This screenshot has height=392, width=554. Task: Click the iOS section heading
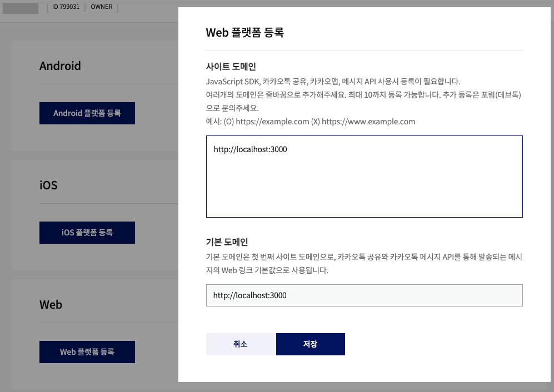point(48,185)
